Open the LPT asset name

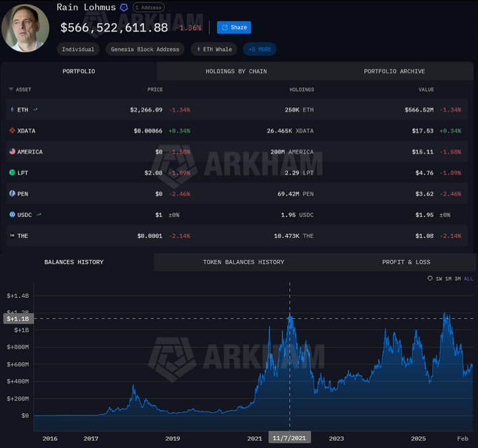22,173
